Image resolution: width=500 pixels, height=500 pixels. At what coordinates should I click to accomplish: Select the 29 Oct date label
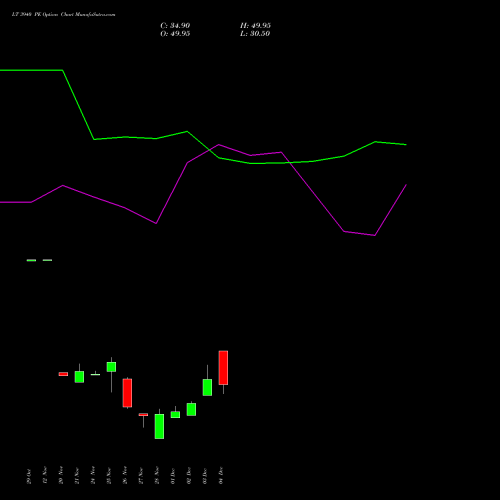pos(29,476)
